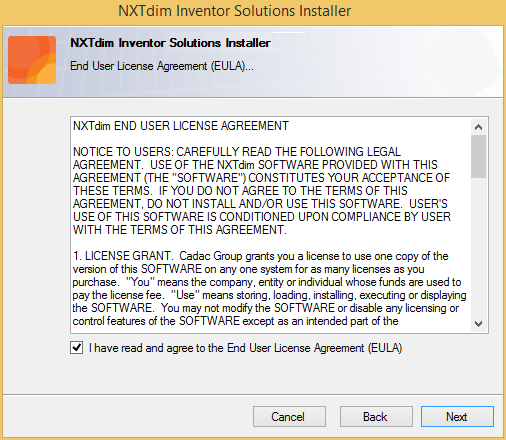
Task: Click the 'WITH THE TERMS OF THIS AGREEMENT' line
Action: pos(180,230)
